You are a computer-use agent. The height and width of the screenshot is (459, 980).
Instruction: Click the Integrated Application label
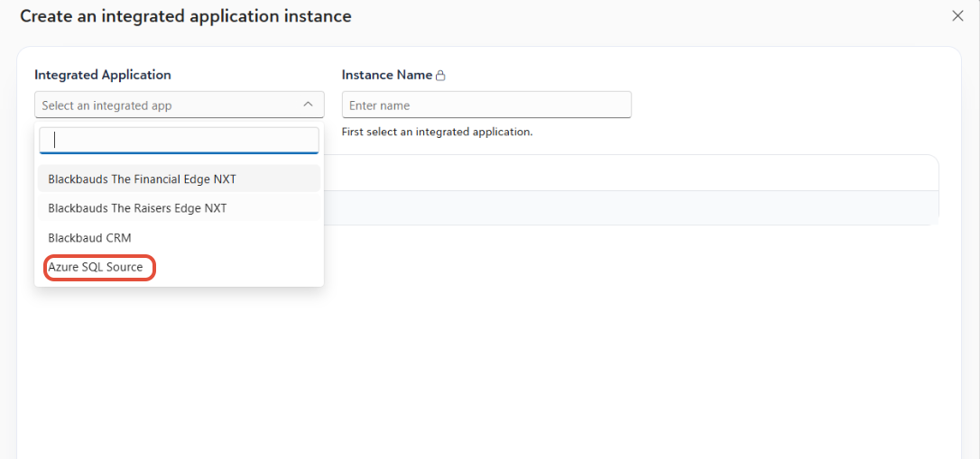103,75
